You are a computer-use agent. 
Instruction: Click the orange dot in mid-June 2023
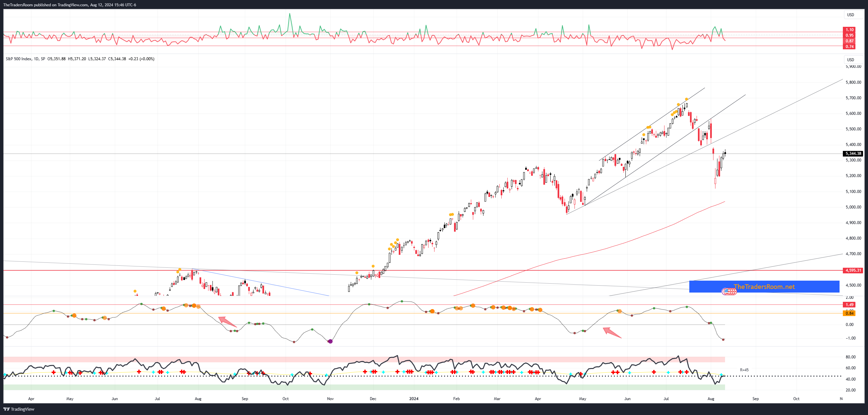135,291
